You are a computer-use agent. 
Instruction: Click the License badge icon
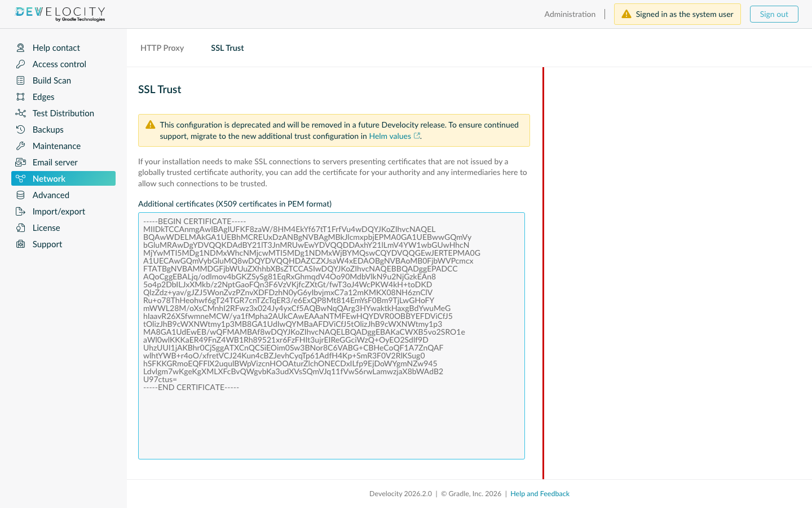[x=21, y=228]
